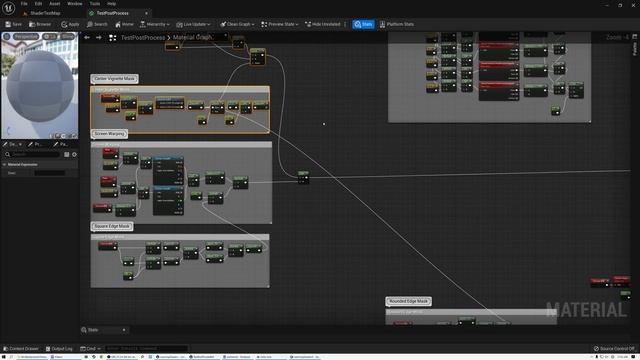Click the Windows Start button
Screen dimensions: 640x360
(x=3, y=357)
